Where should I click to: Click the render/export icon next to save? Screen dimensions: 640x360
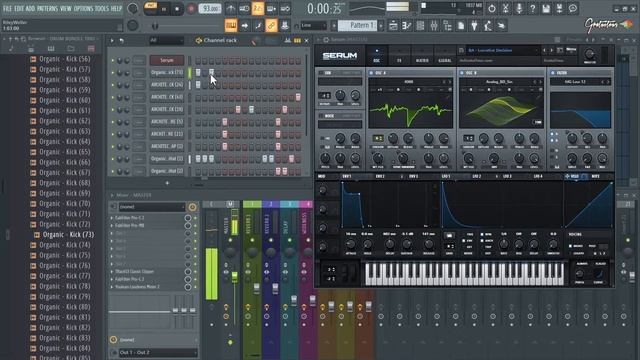559,9
